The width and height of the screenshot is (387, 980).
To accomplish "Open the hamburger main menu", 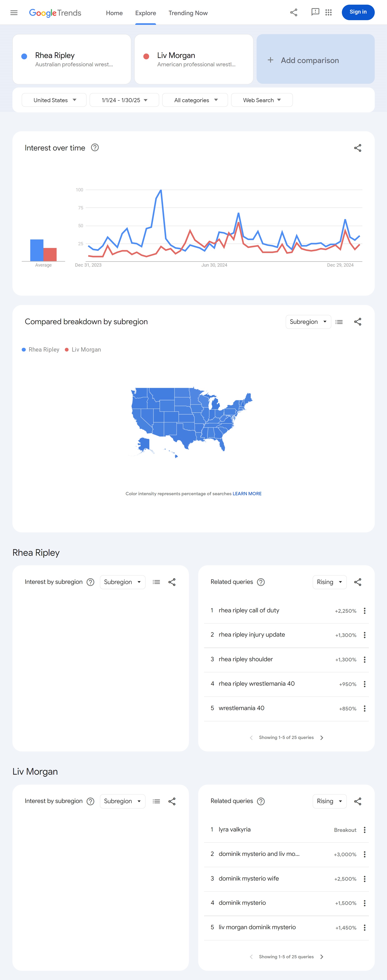I will [x=14, y=13].
